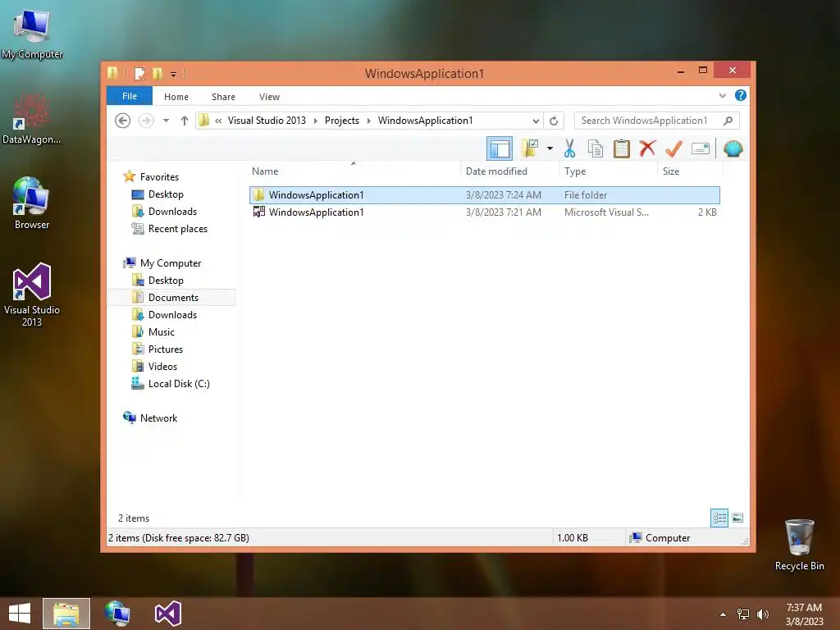Viewport: 840px width, 630px height.
Task: Select the WindowsApplication1 Visual Studio solution file
Action: tap(484, 212)
